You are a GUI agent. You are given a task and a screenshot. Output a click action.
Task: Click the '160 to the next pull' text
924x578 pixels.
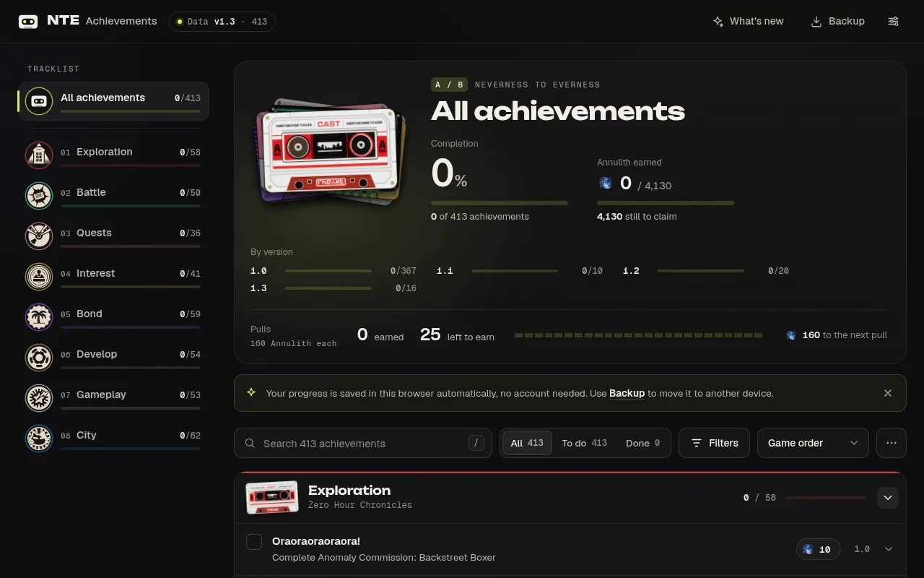(x=845, y=335)
